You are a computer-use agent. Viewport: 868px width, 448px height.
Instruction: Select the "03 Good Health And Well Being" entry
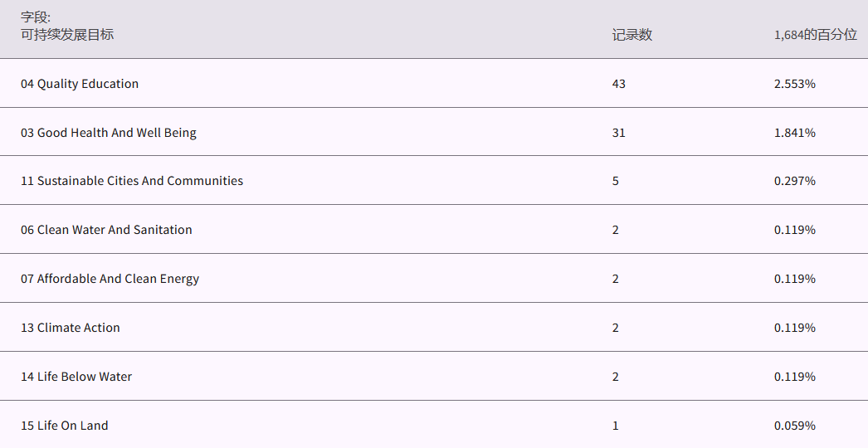(109, 133)
